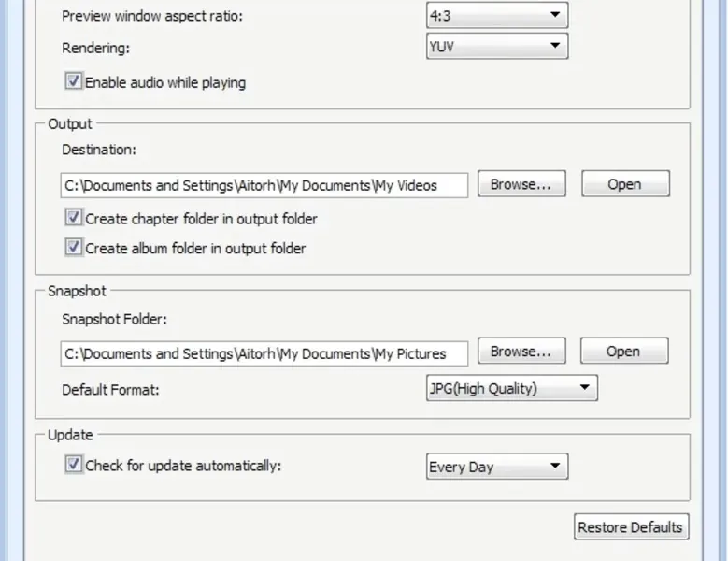The width and height of the screenshot is (728, 561).
Task: Click the Enable audio while playing label
Action: 165,82
